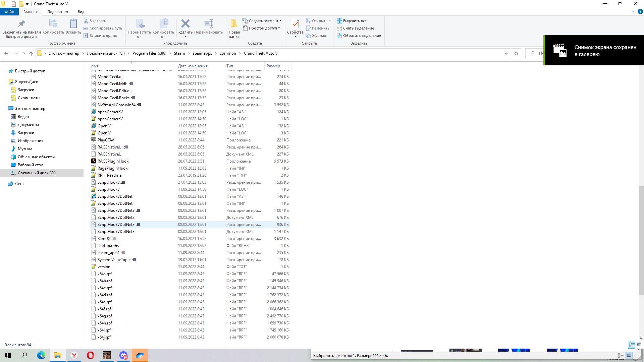Click the Rename (Переименовать) icon
This screenshot has width=644, height=362.
(x=208, y=24)
